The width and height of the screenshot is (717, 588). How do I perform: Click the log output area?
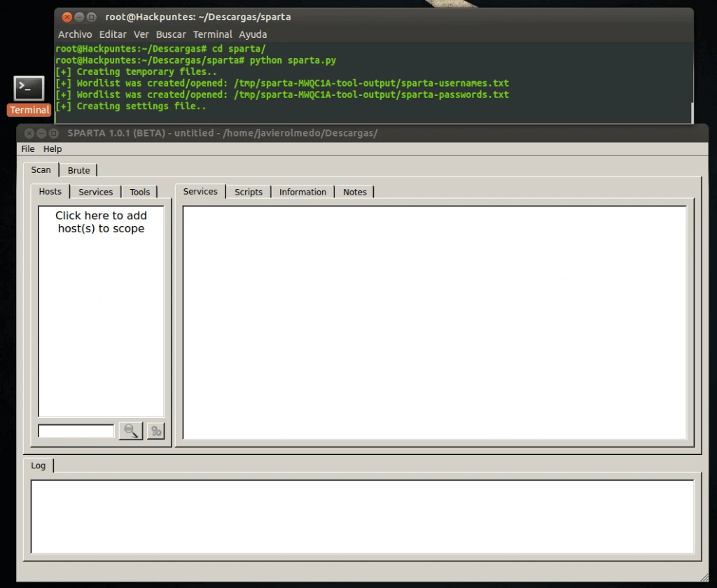pos(362,517)
